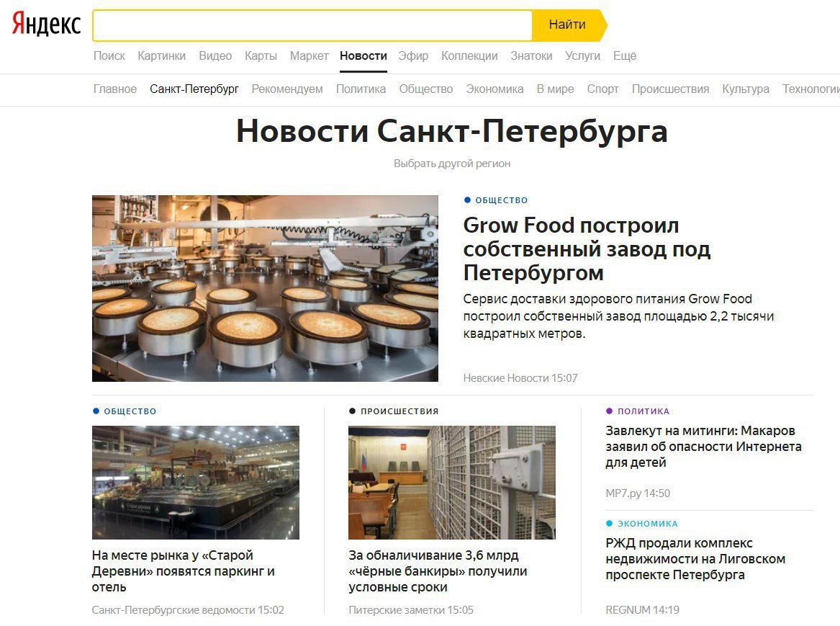Image resolution: width=840 pixels, height=626 pixels.
Task: Switch to the Картинки tab
Action: click(162, 55)
